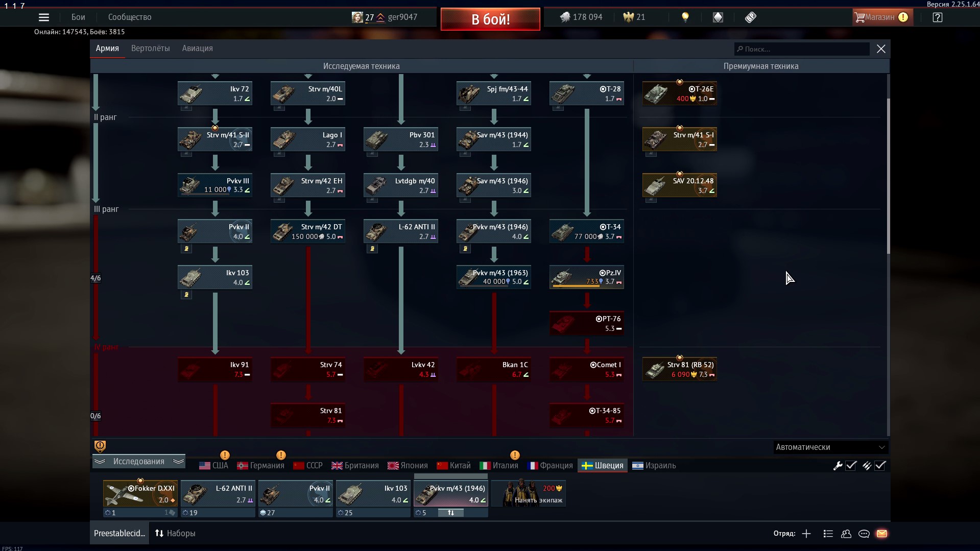980x551 pixels.
Task: Click Нанять экипаж to hire crew
Action: click(528, 493)
